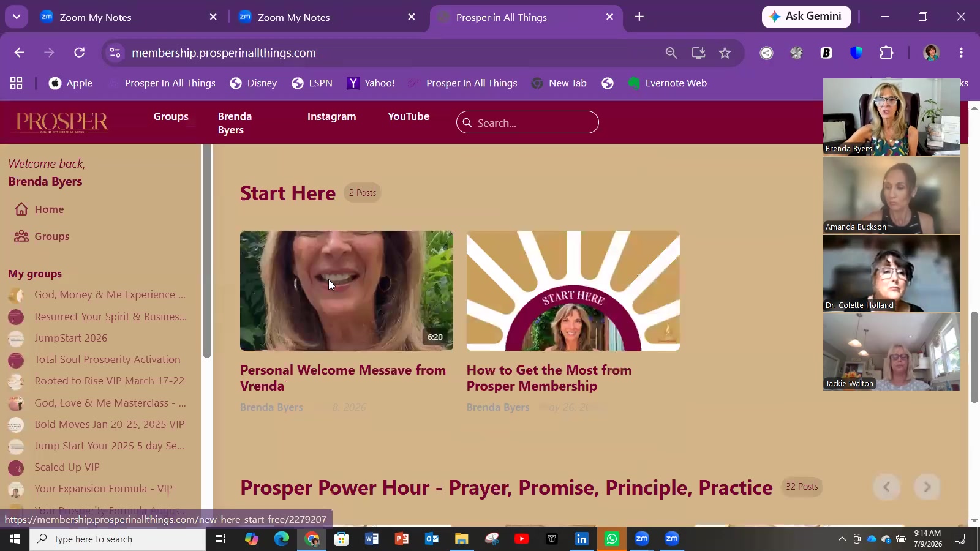Image resolution: width=980 pixels, height=551 pixels.
Task: Open the JumpStart 2026 group
Action: click(x=58, y=338)
